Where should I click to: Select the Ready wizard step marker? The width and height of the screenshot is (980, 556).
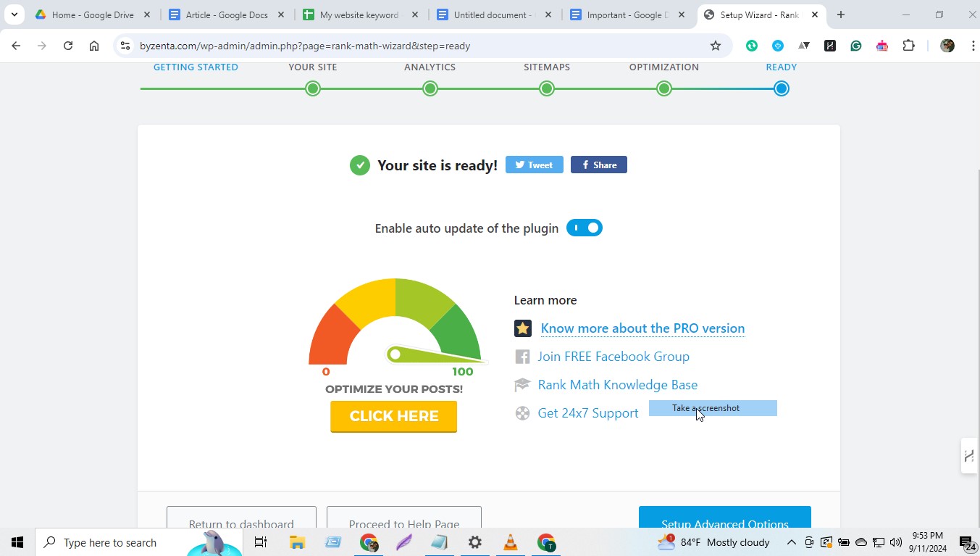pos(781,88)
